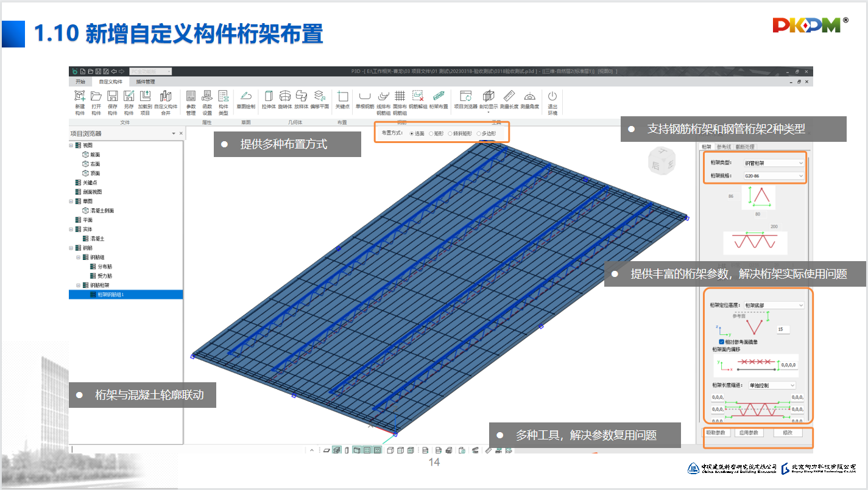The width and height of the screenshot is (868, 490).
Task: Open the 剖切显示 (Section Display) dropdown
Action: 489,112
